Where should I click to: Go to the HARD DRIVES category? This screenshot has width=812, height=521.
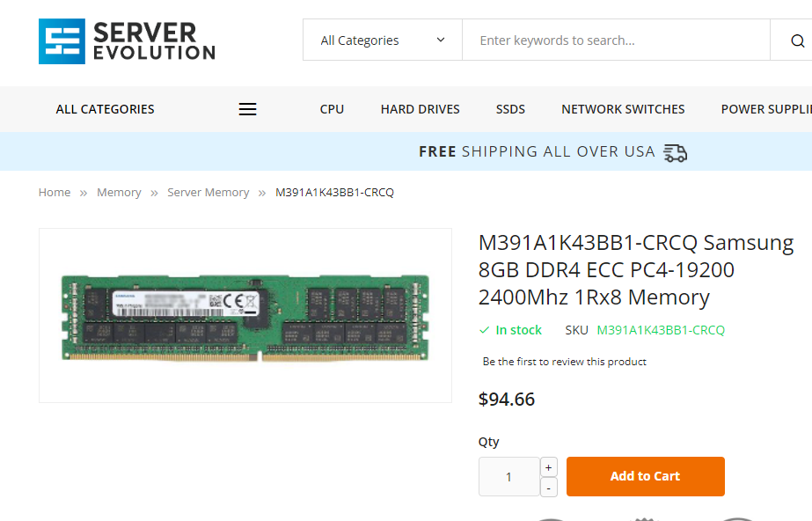[420, 109]
